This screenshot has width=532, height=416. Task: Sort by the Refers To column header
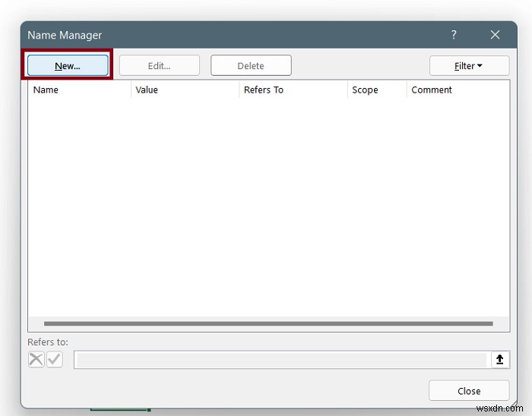[293, 90]
